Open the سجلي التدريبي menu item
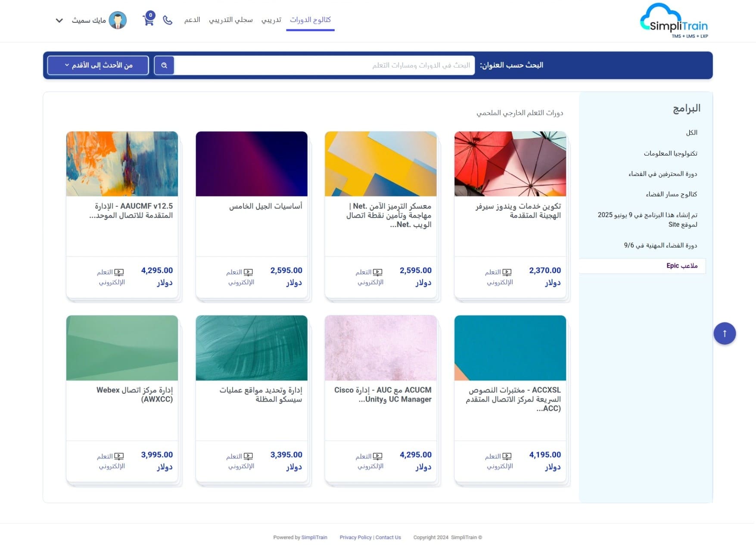This screenshot has width=756, height=551. click(x=231, y=20)
